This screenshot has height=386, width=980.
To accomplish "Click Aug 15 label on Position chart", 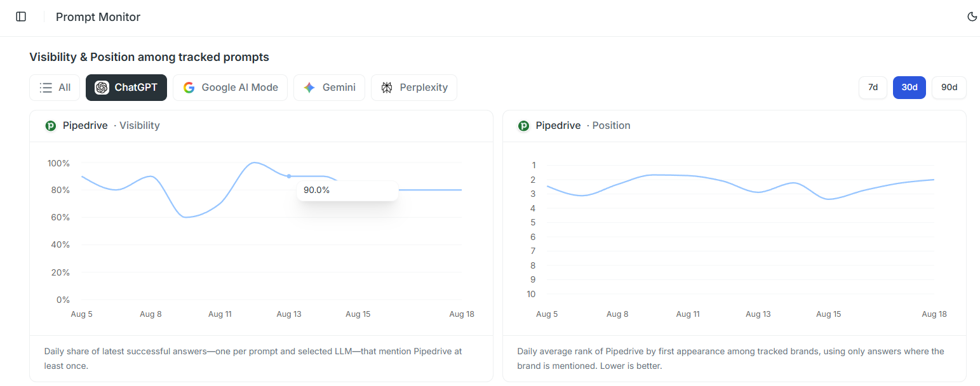I will [828, 314].
